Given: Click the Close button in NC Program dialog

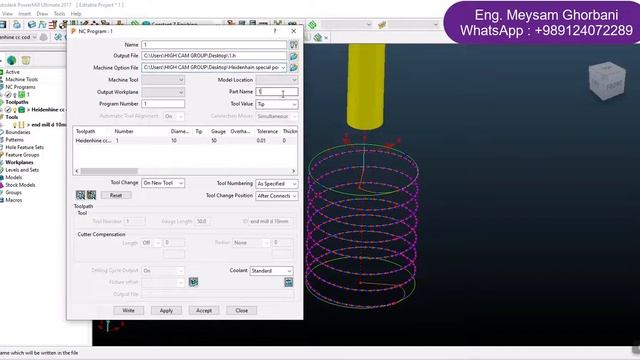Looking at the screenshot, I should click(x=242, y=310).
